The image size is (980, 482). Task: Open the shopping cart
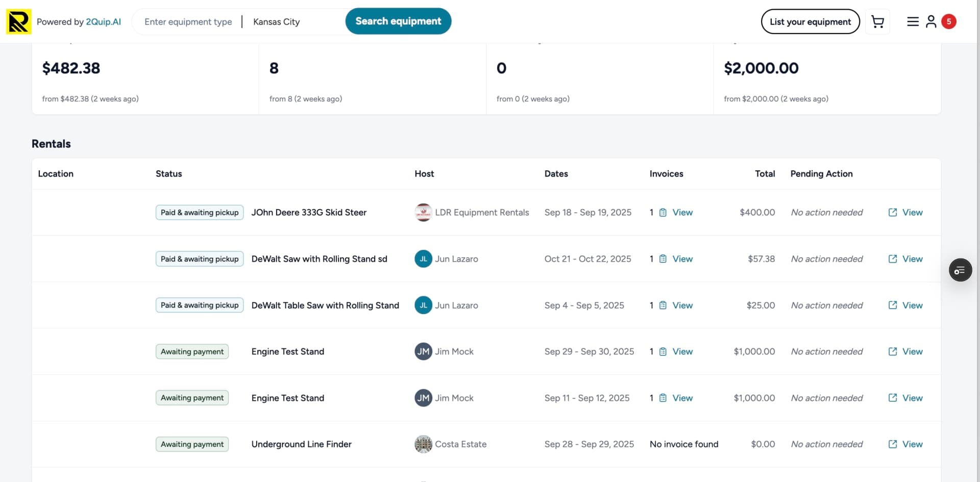[x=877, y=21]
